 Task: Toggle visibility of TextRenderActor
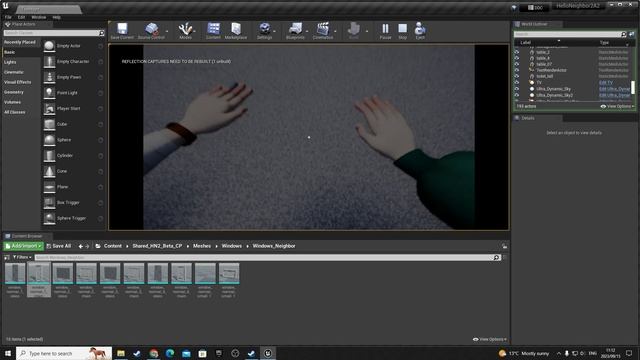click(x=517, y=70)
